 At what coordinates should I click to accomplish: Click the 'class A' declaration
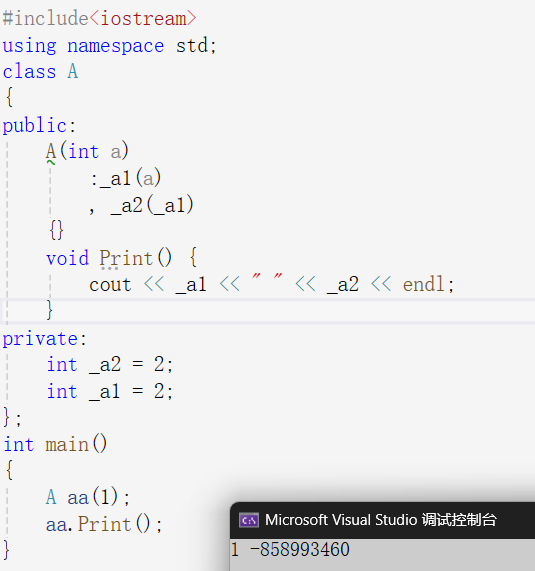pyautogui.click(x=40, y=71)
